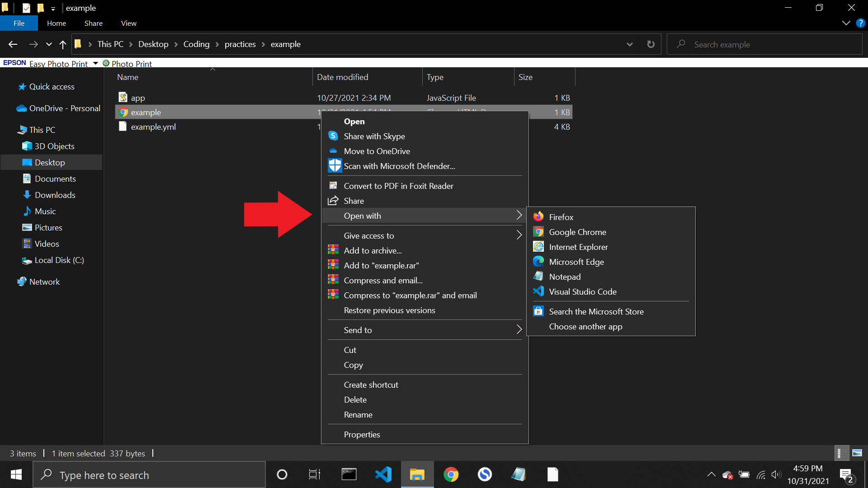Launch Google Chrome from the taskbar
Screen dimensions: 868x488
tap(451, 474)
